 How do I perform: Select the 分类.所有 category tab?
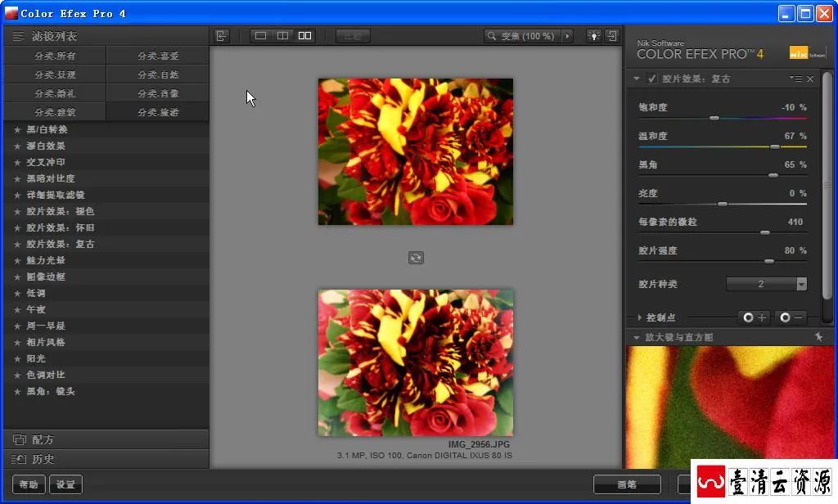[x=55, y=56]
